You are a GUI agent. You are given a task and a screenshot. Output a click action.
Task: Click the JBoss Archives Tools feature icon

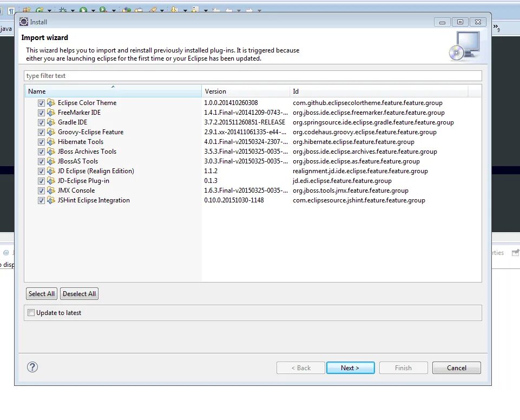click(x=51, y=152)
